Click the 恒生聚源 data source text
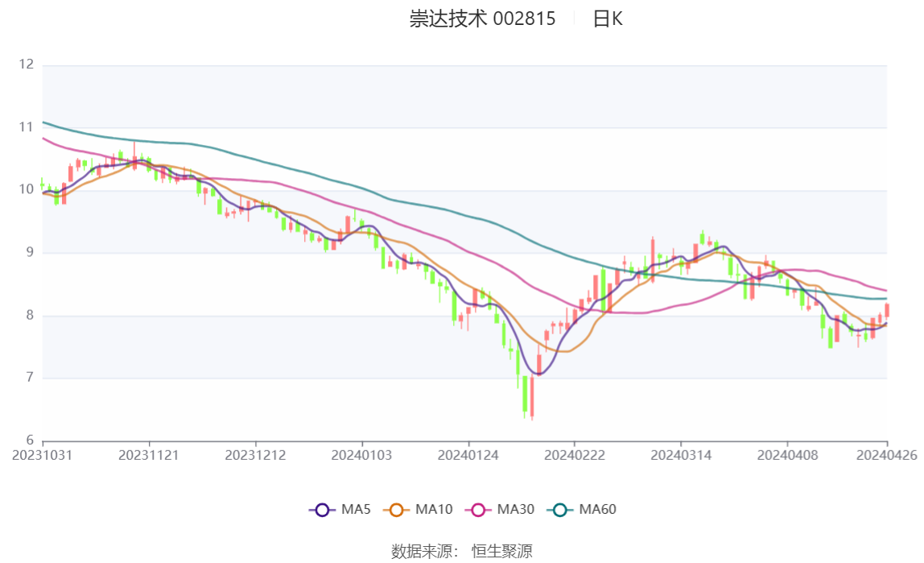Image resolution: width=924 pixels, height=563 pixels. [501, 551]
